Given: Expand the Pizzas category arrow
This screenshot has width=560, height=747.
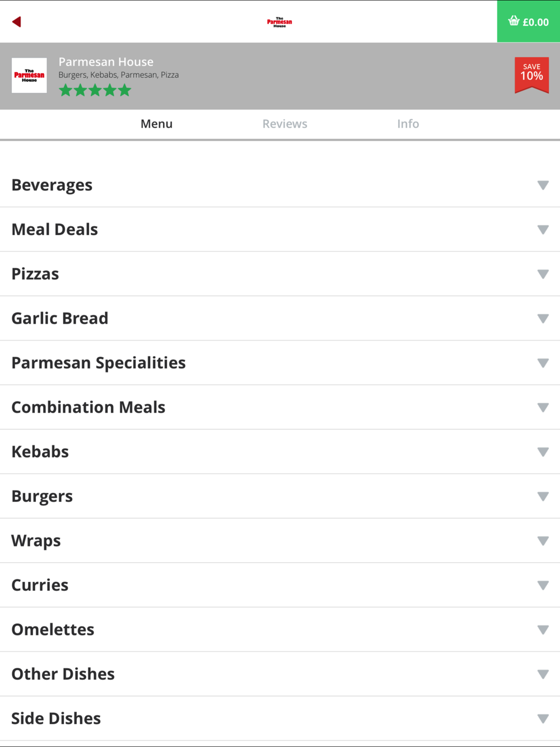Looking at the screenshot, I should 543,274.
